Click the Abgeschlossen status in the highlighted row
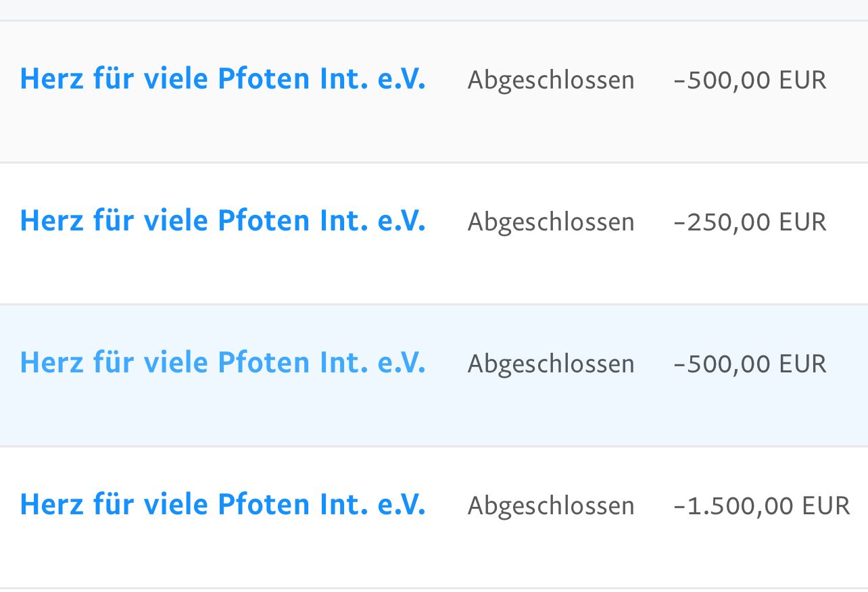Viewport: 868px width, 592px height. pos(551,364)
